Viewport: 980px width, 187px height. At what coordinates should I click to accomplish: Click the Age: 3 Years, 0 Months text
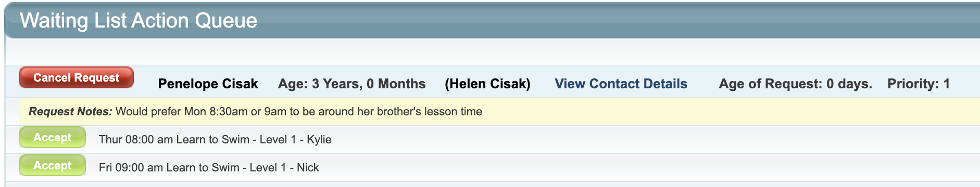point(352,84)
